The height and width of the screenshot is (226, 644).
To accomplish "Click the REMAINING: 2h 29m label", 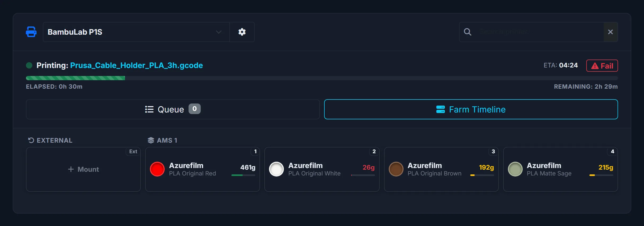I will 586,87.
